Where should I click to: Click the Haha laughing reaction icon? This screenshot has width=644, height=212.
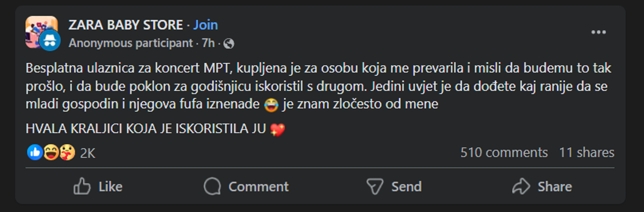point(51,152)
